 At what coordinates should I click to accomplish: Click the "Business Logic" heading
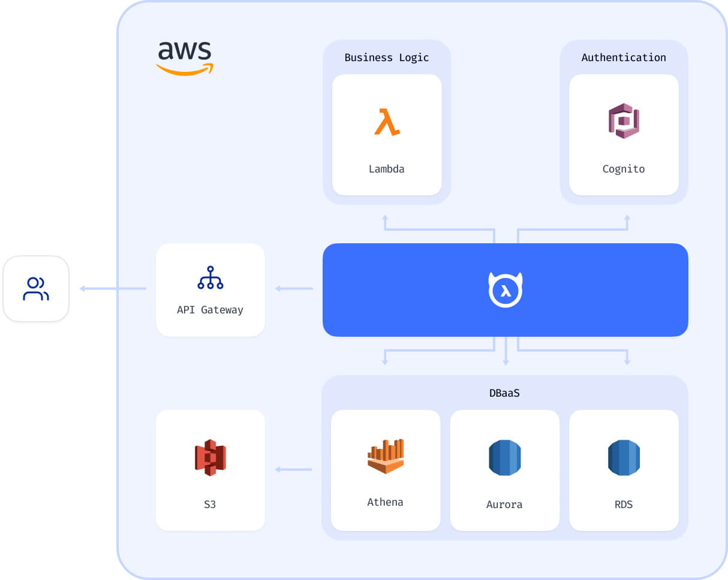[387, 58]
